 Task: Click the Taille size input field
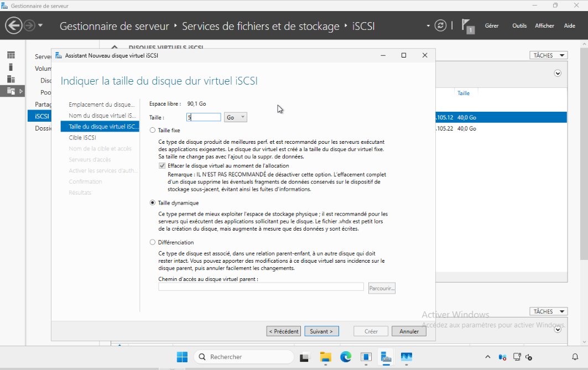(204, 117)
